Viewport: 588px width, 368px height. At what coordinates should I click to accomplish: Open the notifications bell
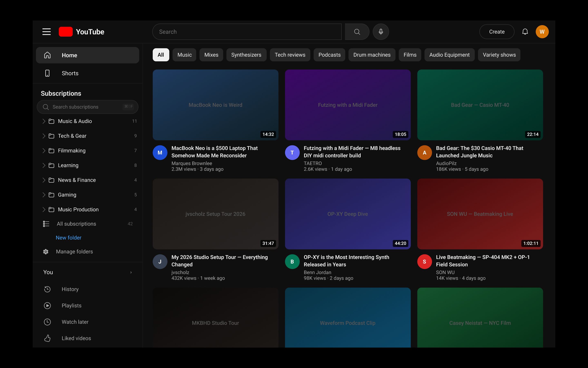pyautogui.click(x=525, y=32)
